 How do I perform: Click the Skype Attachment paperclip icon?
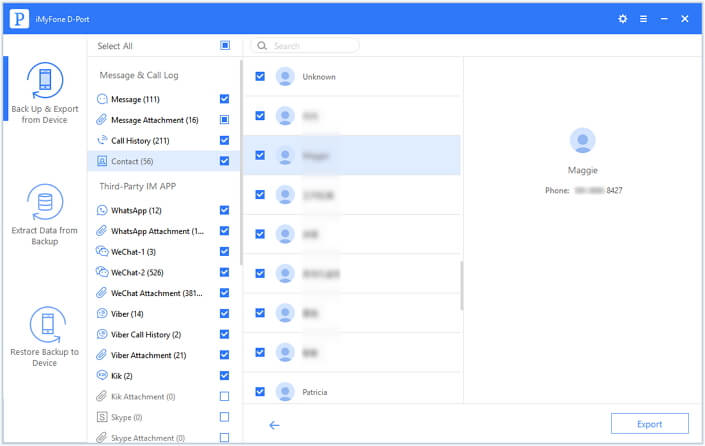coord(102,437)
